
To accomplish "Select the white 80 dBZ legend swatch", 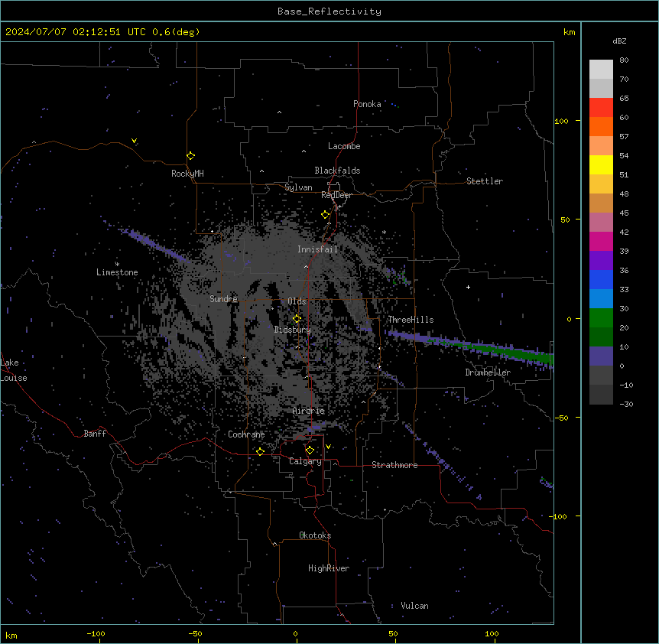I will pos(601,70).
